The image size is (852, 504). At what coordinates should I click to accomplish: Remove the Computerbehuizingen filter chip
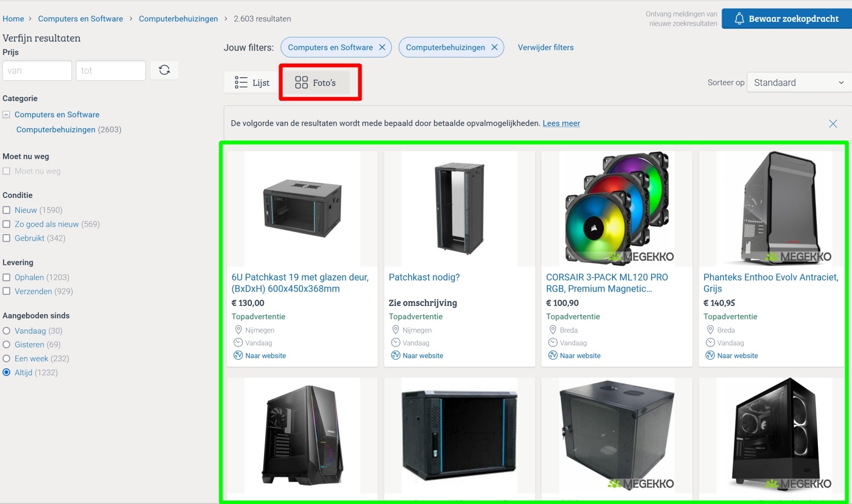point(495,47)
